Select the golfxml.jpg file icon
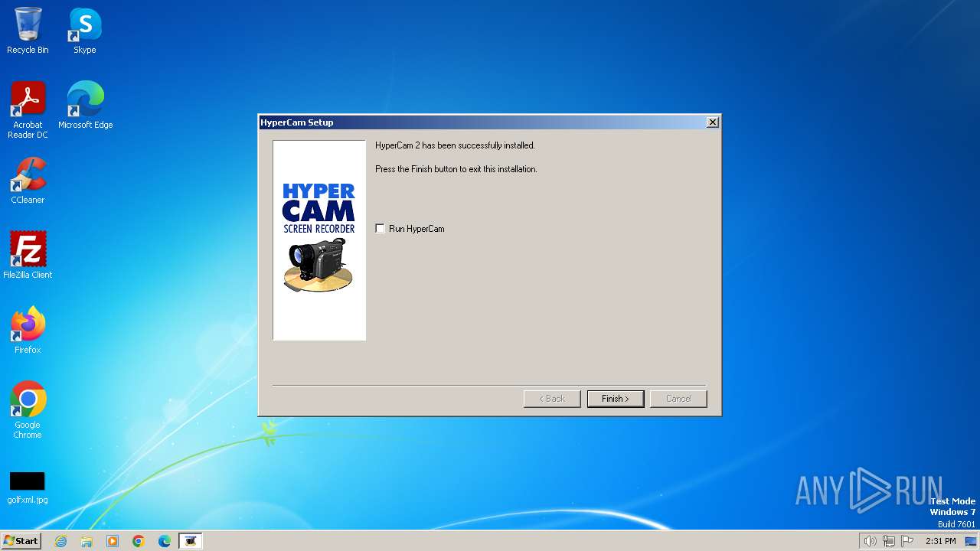The height and width of the screenshot is (551, 980). [28, 488]
